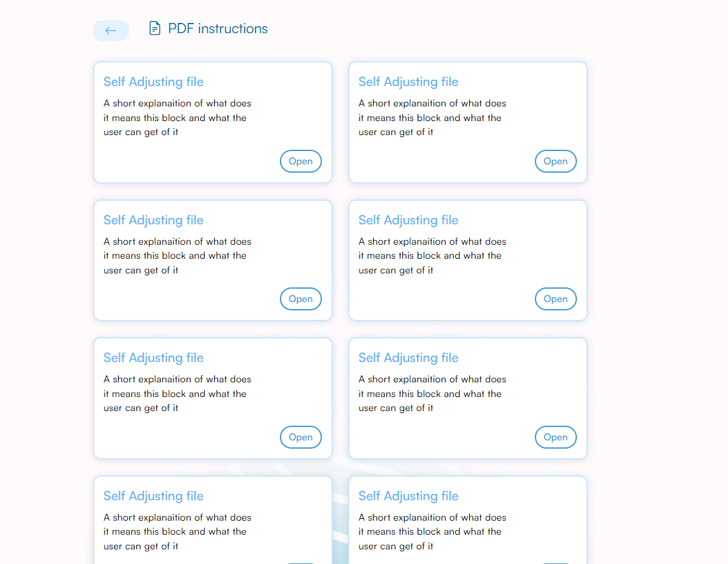This screenshot has width=728, height=564.
Task: Click Open in third row left card
Action: (301, 437)
